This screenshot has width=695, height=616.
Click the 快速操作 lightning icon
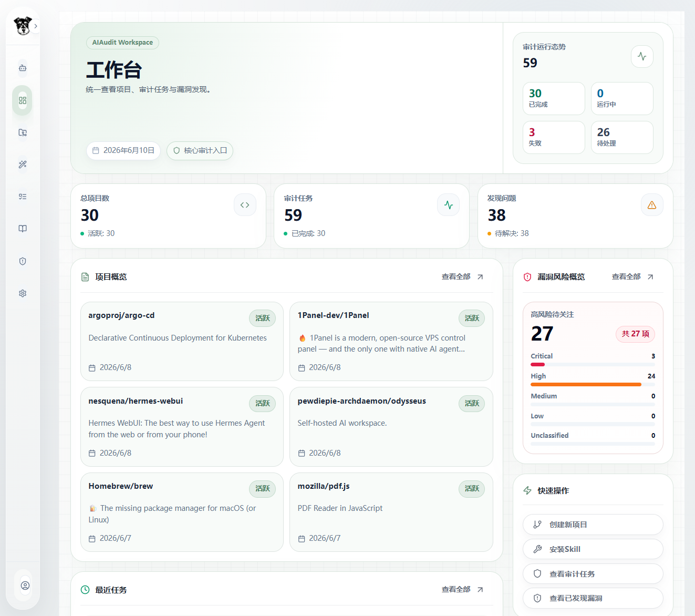pyautogui.click(x=527, y=490)
